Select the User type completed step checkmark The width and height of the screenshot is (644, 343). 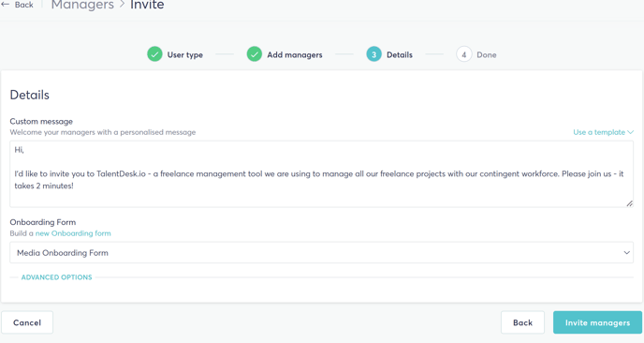click(x=154, y=54)
